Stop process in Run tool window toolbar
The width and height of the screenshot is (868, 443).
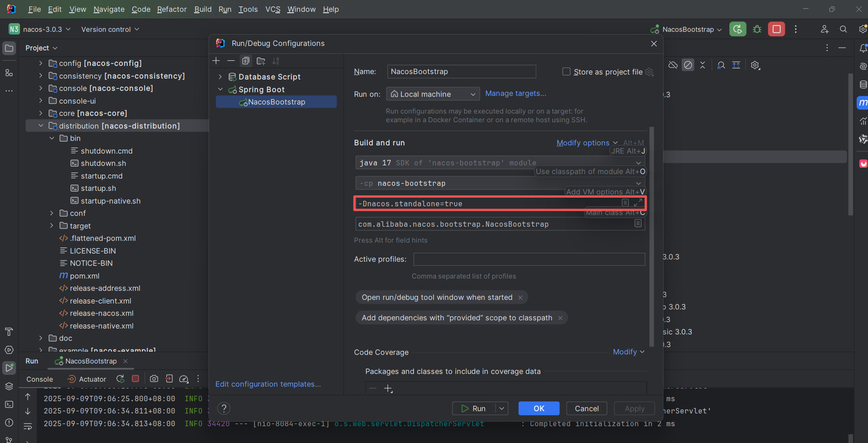click(x=135, y=379)
